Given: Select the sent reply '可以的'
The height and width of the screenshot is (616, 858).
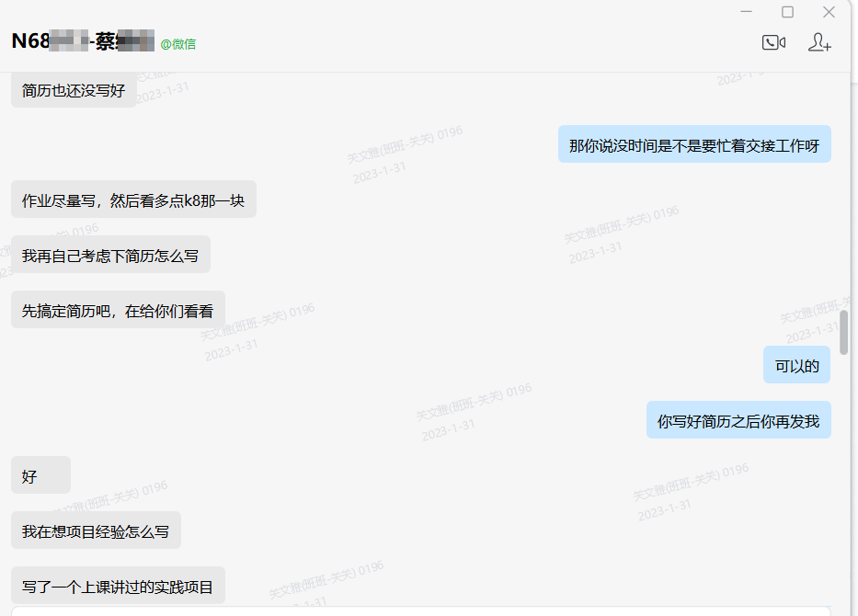Looking at the screenshot, I should (x=796, y=366).
